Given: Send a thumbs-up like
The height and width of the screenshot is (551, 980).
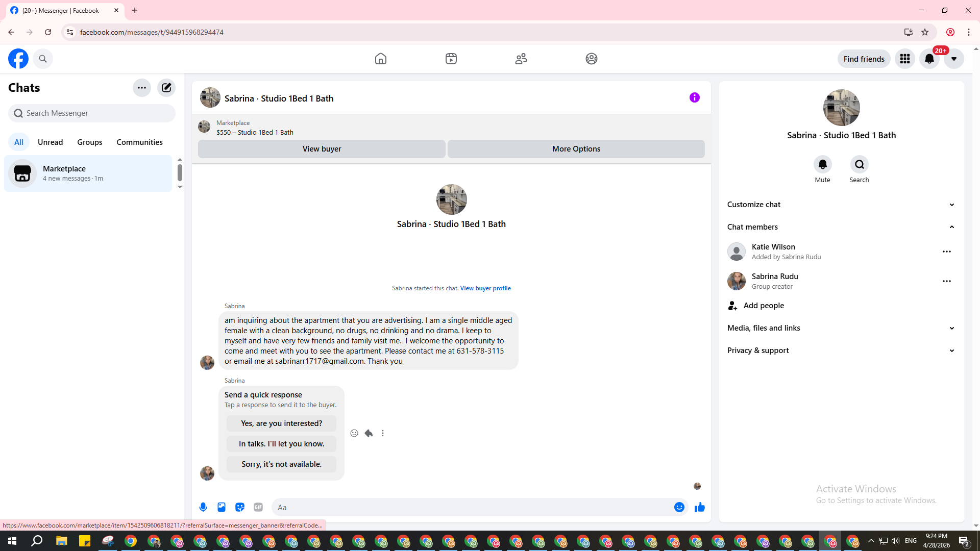Looking at the screenshot, I should point(699,507).
